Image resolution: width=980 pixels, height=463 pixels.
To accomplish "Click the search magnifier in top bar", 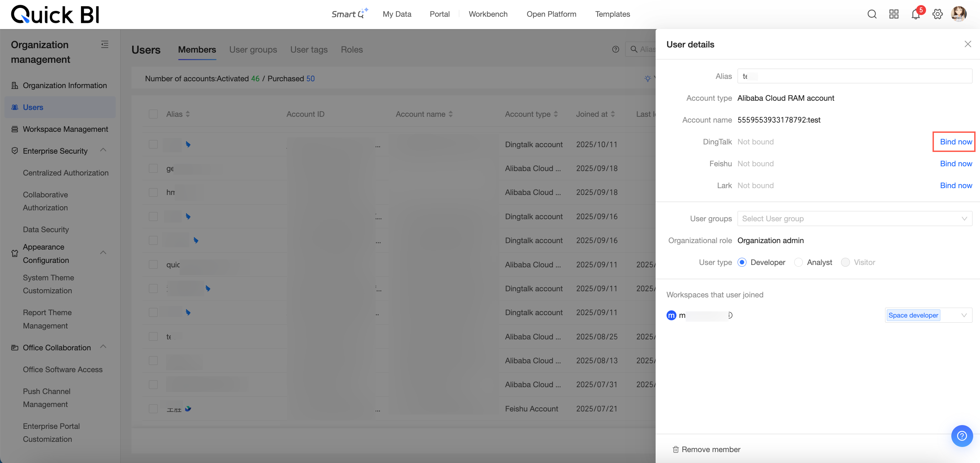I will (x=871, y=14).
